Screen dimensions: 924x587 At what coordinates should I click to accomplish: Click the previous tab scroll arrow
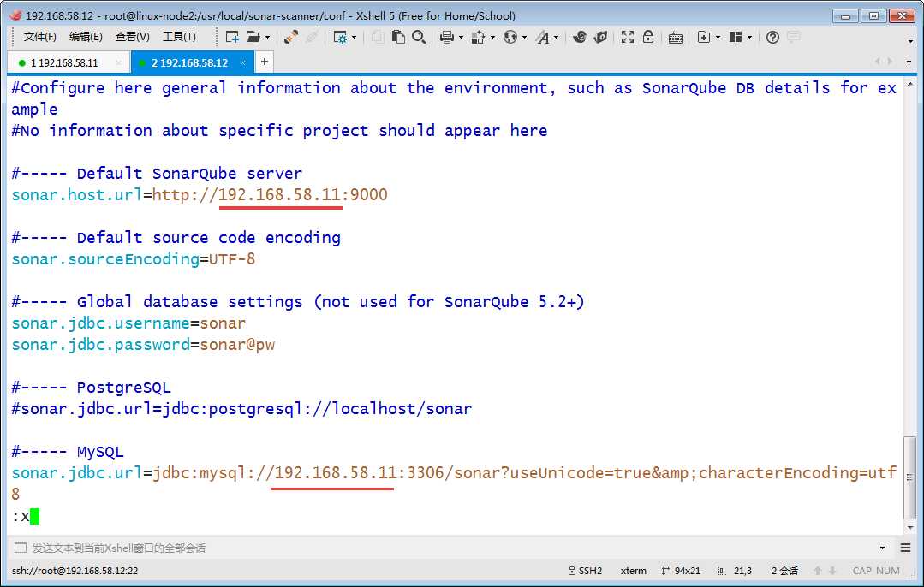tap(878, 62)
